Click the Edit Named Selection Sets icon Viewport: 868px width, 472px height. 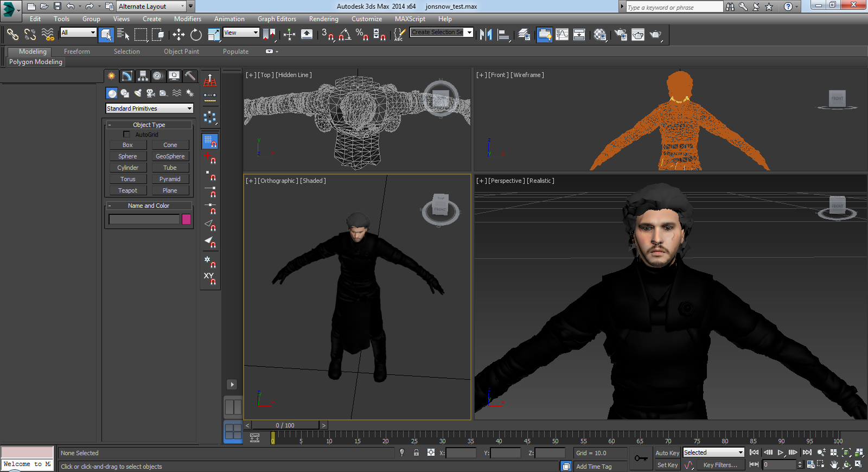click(399, 35)
